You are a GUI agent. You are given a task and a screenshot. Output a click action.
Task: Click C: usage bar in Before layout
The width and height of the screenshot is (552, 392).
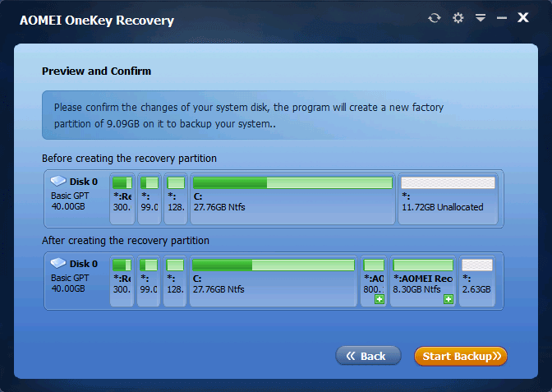pos(292,182)
